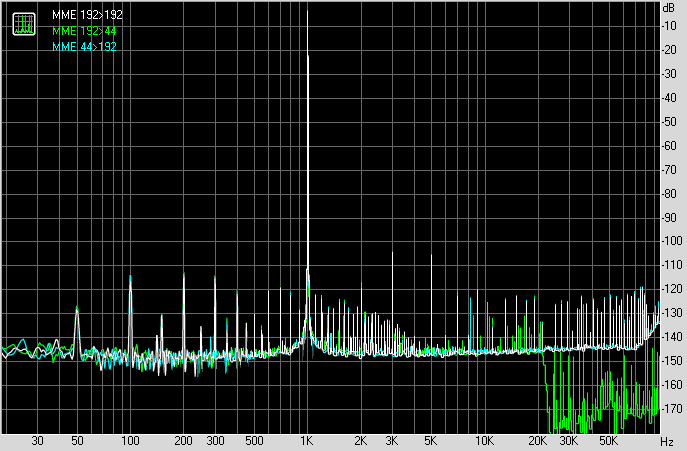
Task: Click the "-140" dB scale label
Action: (672, 337)
